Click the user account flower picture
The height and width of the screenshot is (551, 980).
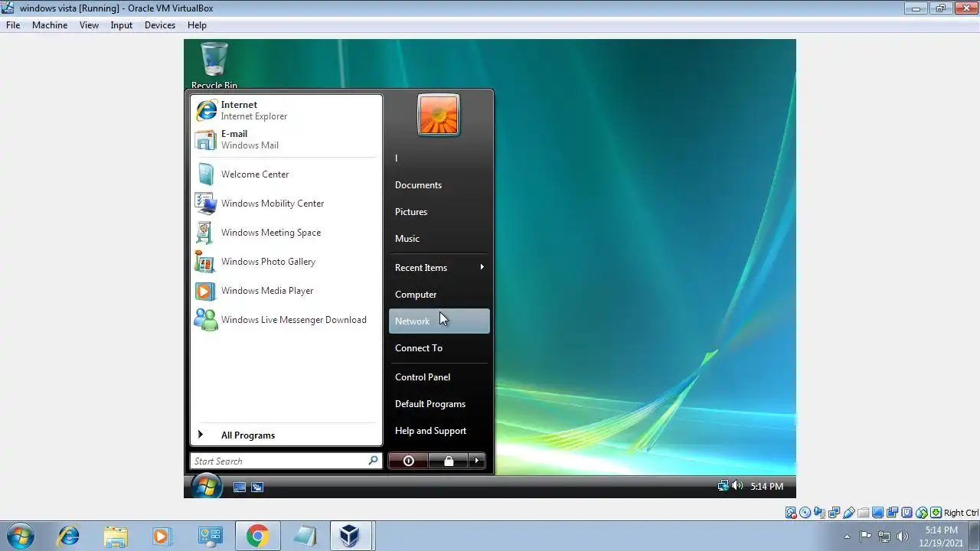pyautogui.click(x=439, y=115)
